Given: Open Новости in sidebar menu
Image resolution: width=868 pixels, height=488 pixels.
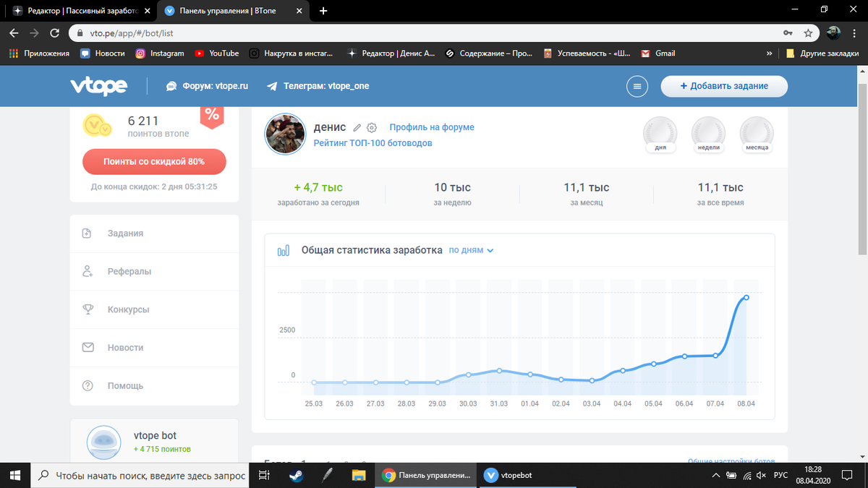Looking at the screenshot, I should tap(154, 348).
